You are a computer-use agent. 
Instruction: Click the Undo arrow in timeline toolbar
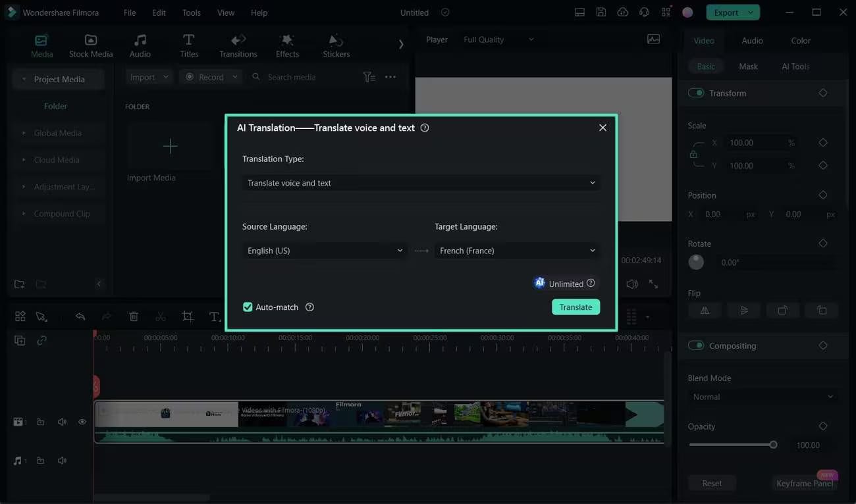tap(80, 316)
